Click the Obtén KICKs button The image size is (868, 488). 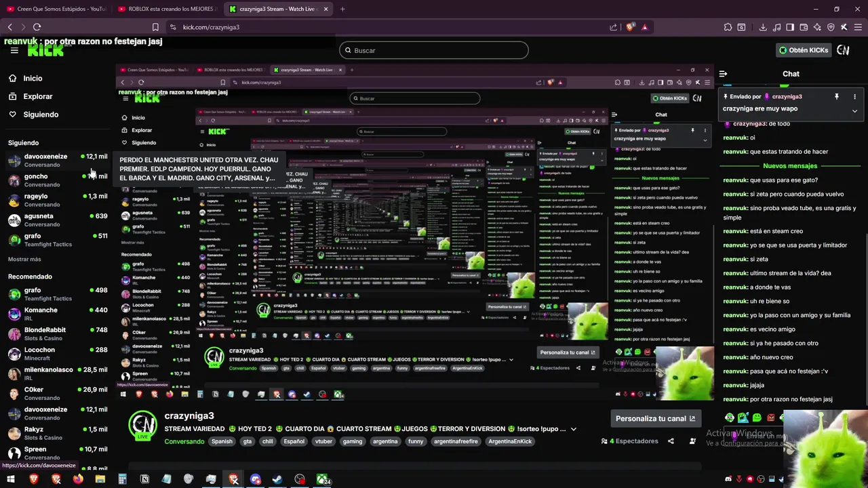(804, 50)
